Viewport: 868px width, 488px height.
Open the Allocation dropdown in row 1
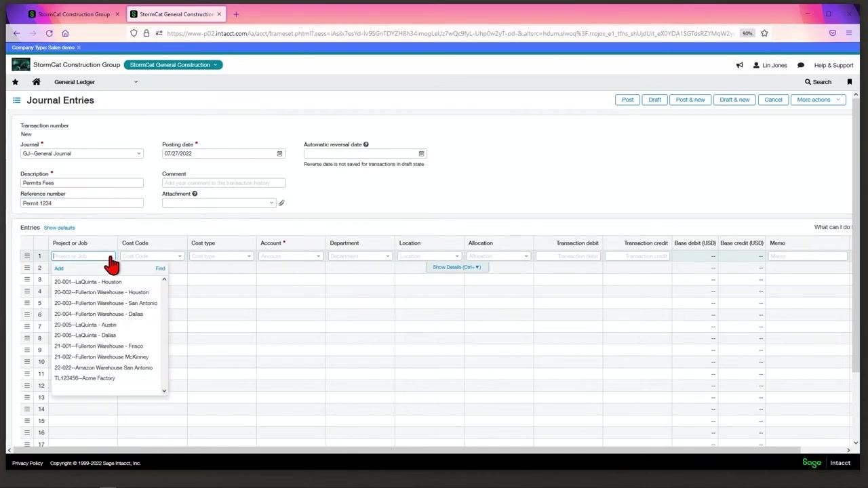(x=526, y=256)
